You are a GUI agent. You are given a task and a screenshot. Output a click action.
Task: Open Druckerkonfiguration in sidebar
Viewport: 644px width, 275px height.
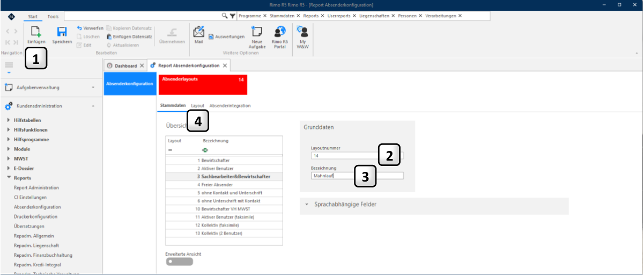tap(35, 216)
